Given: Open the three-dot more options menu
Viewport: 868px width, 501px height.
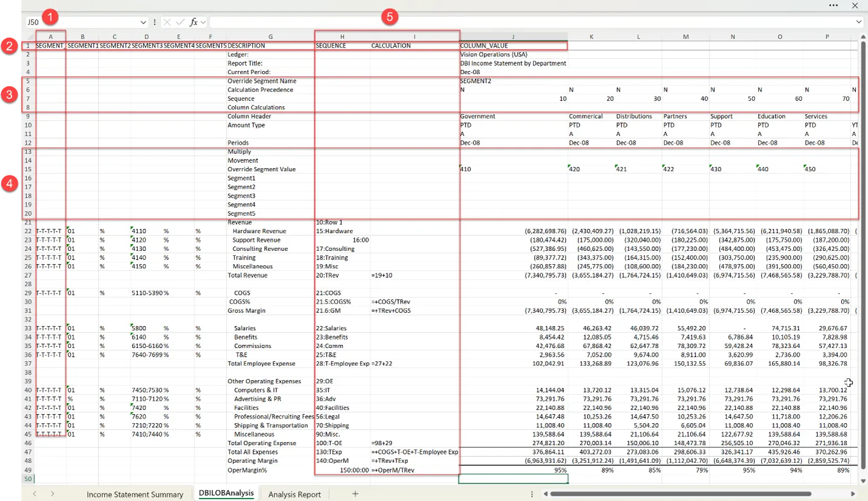Looking at the screenshot, I should (833, 5).
